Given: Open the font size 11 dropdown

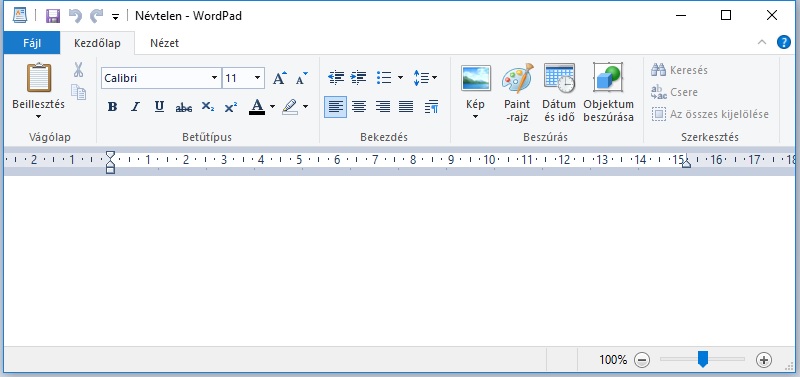Looking at the screenshot, I should click(257, 78).
